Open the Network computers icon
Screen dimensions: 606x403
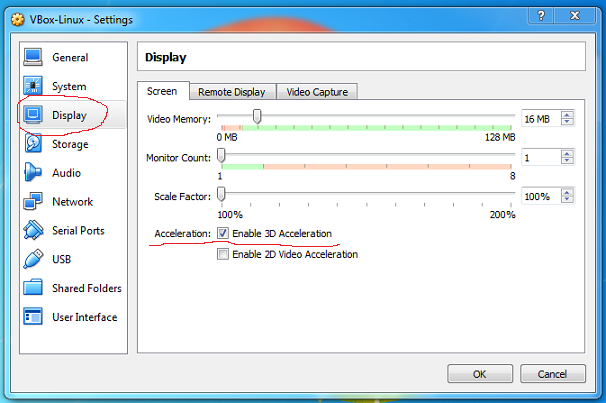[x=33, y=201]
